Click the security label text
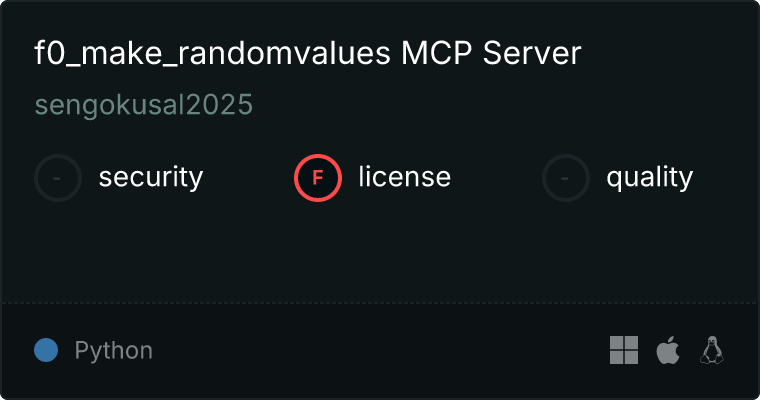 pos(151,177)
